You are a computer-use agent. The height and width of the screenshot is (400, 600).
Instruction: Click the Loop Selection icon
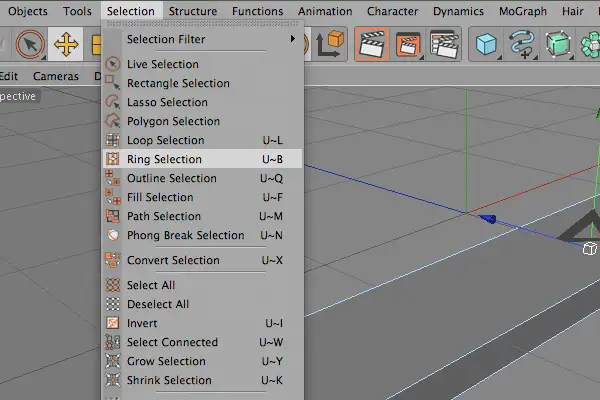pyautogui.click(x=112, y=140)
